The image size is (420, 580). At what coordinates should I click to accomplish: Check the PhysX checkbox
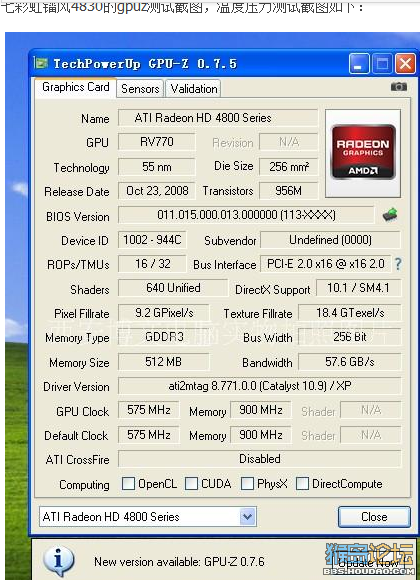click(x=247, y=483)
